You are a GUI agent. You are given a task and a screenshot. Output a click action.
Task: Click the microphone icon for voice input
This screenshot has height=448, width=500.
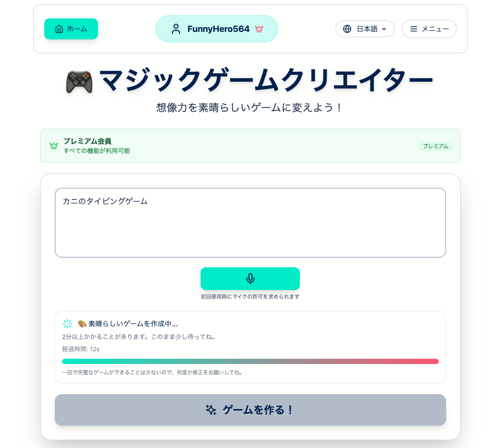[250, 279]
